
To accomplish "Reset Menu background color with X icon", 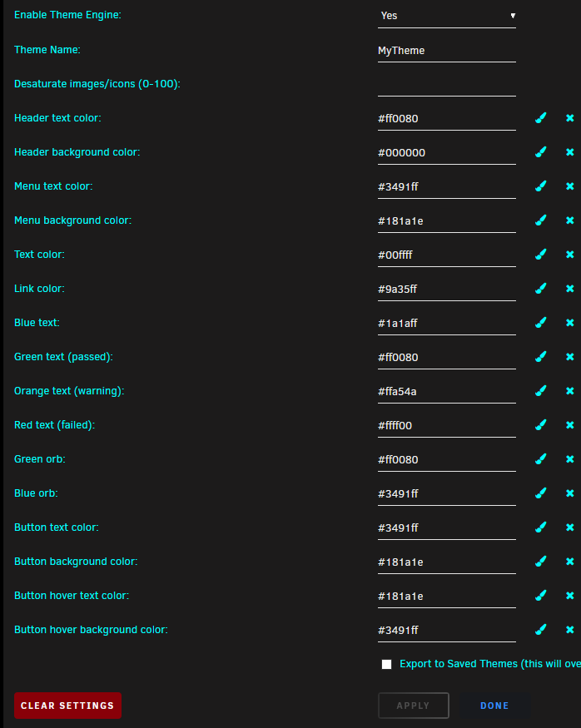I will pyautogui.click(x=570, y=220).
